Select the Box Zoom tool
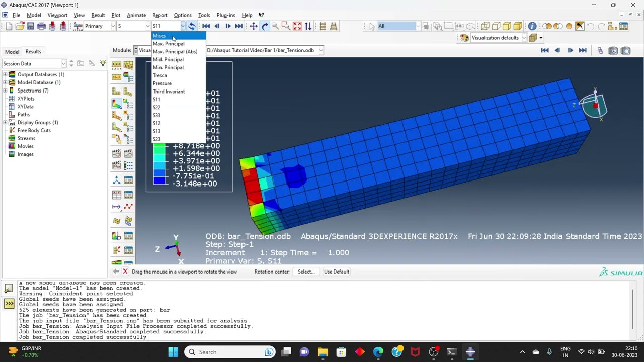Screen dimensions: 644x362 coord(286,26)
